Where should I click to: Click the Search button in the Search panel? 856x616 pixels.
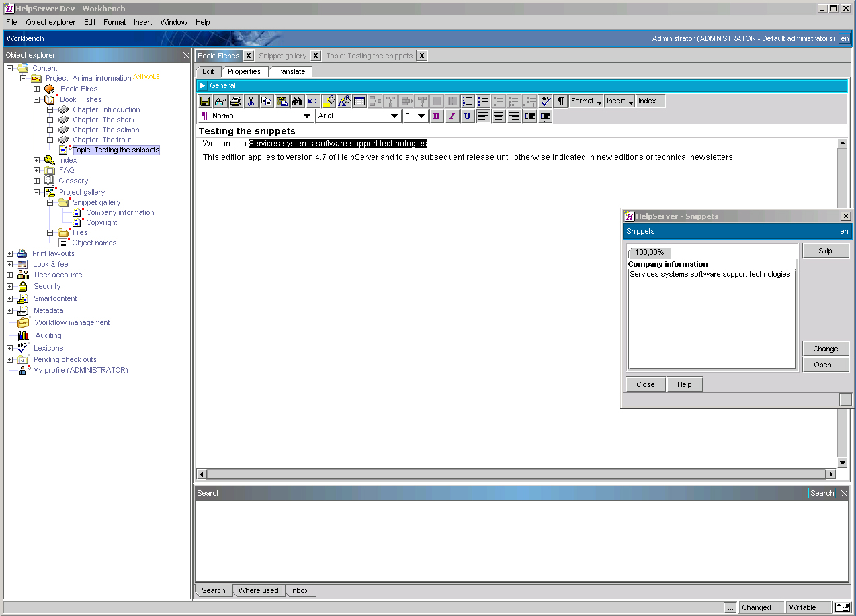click(x=822, y=493)
